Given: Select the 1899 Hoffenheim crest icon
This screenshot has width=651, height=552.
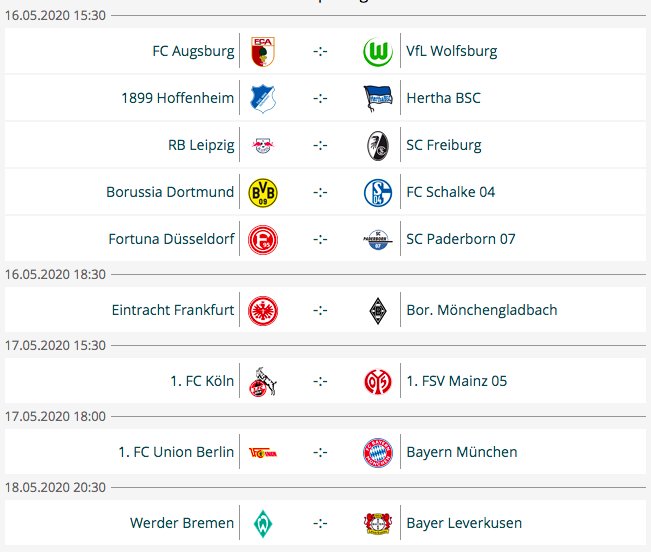Looking at the screenshot, I should tap(262, 98).
